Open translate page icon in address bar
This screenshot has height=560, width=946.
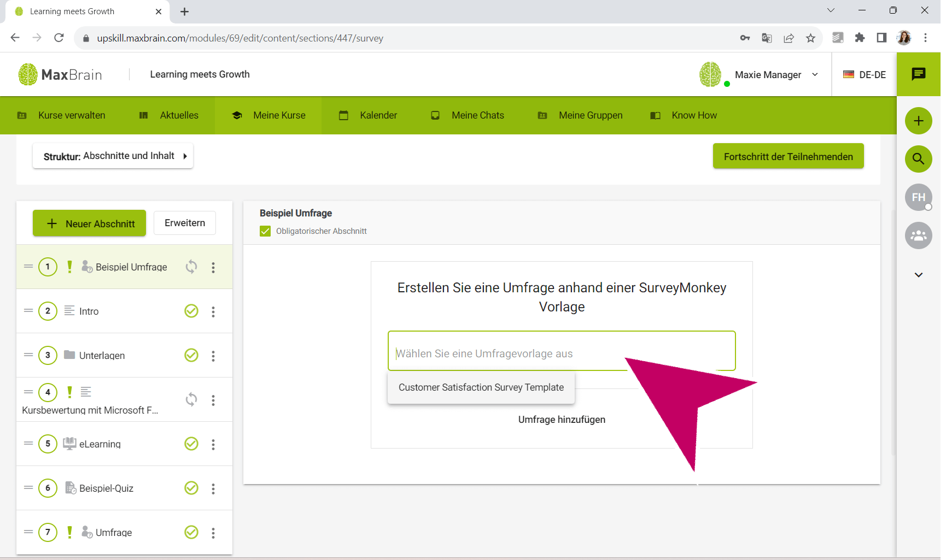click(x=767, y=38)
